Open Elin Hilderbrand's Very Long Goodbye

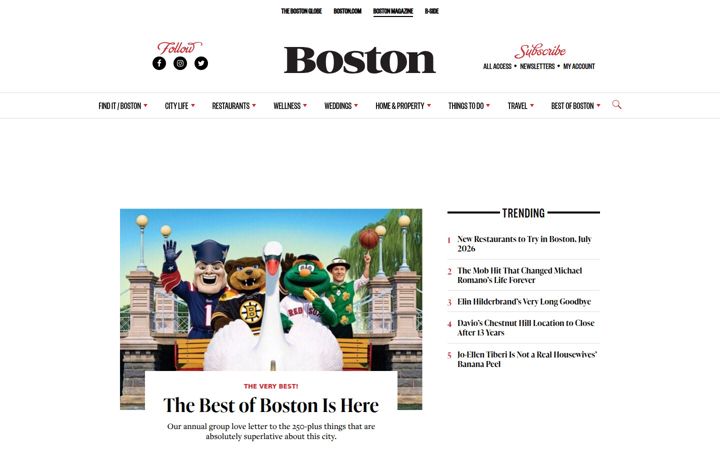click(x=524, y=302)
